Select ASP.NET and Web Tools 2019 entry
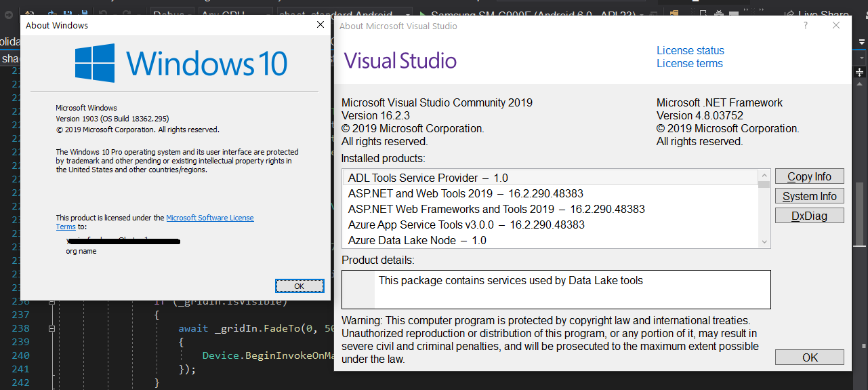Image resolution: width=868 pixels, height=390 pixels. pyautogui.click(x=466, y=193)
